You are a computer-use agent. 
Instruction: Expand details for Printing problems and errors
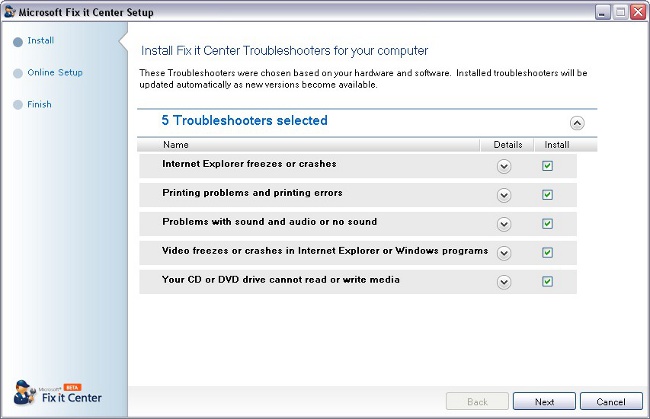pyautogui.click(x=504, y=195)
